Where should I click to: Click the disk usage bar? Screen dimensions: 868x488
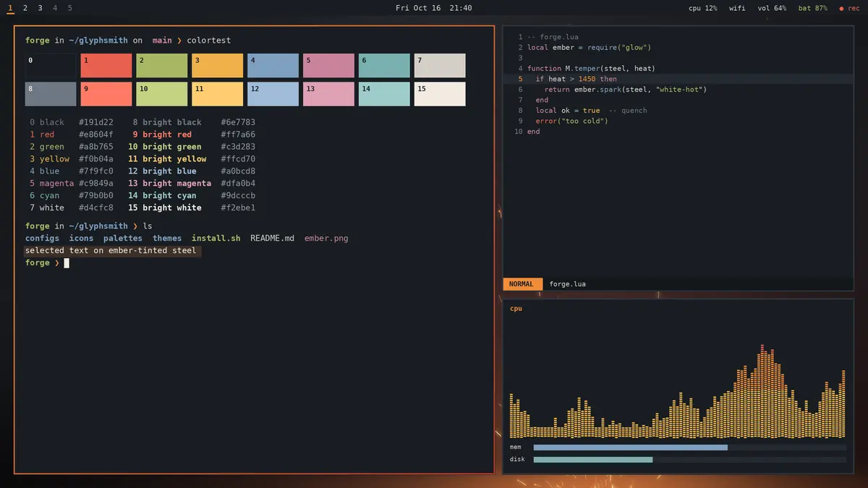coord(689,459)
